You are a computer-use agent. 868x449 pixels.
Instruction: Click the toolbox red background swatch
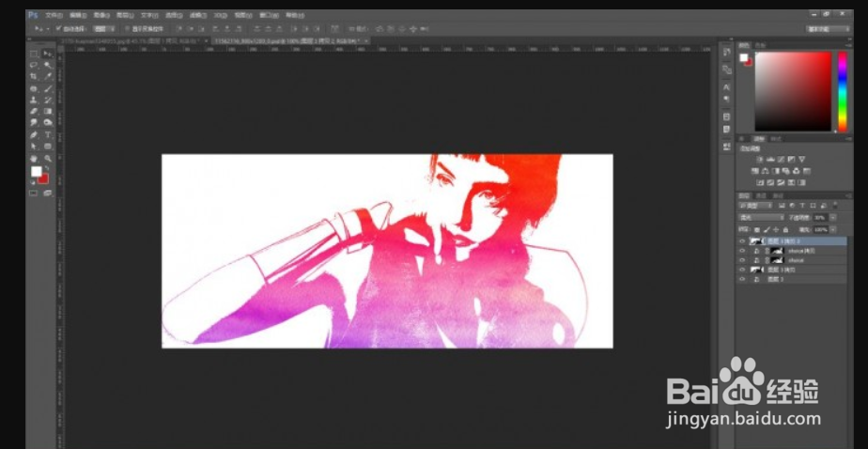(43, 178)
